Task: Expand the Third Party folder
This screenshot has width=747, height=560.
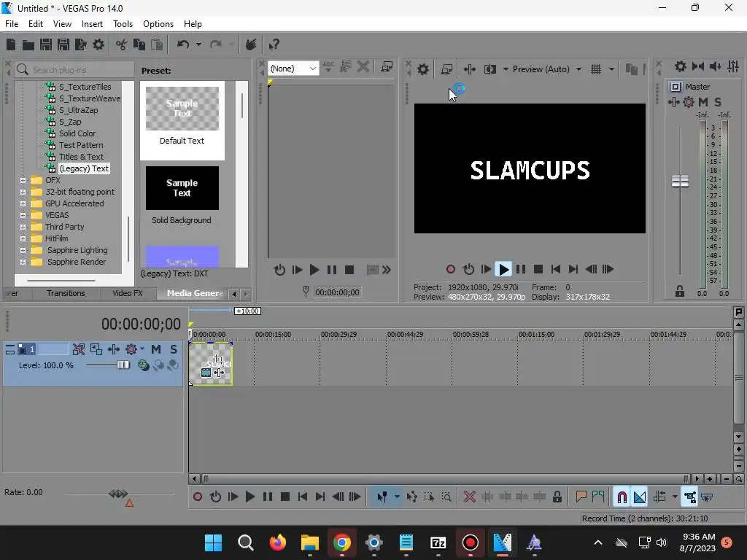Action: click(x=23, y=227)
